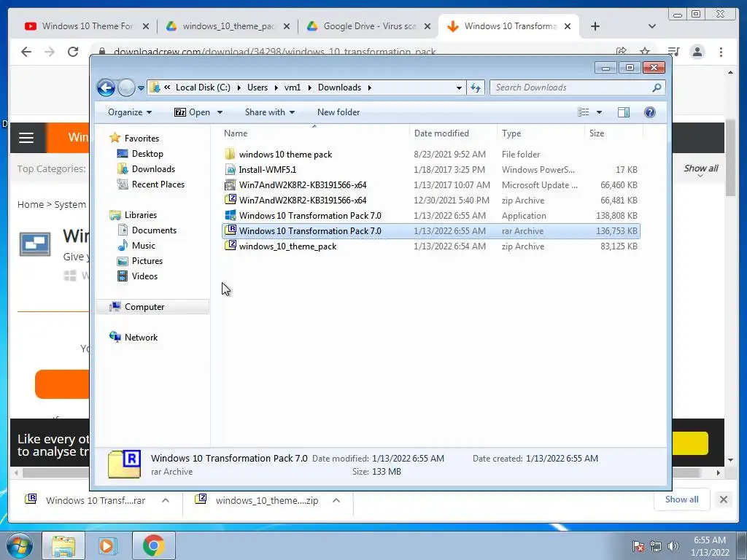
Task: Open Windows Explorer from taskbar
Action: [64, 545]
